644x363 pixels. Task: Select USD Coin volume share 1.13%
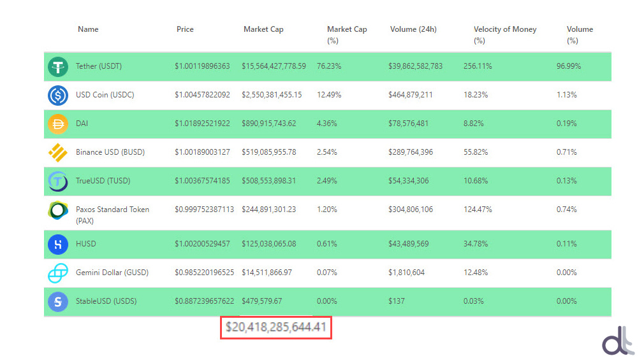click(x=566, y=95)
